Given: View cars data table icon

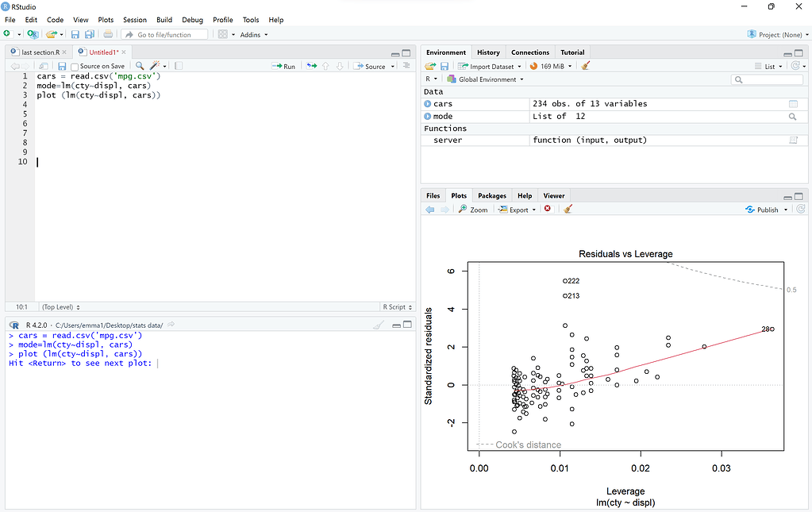Looking at the screenshot, I should [x=793, y=104].
